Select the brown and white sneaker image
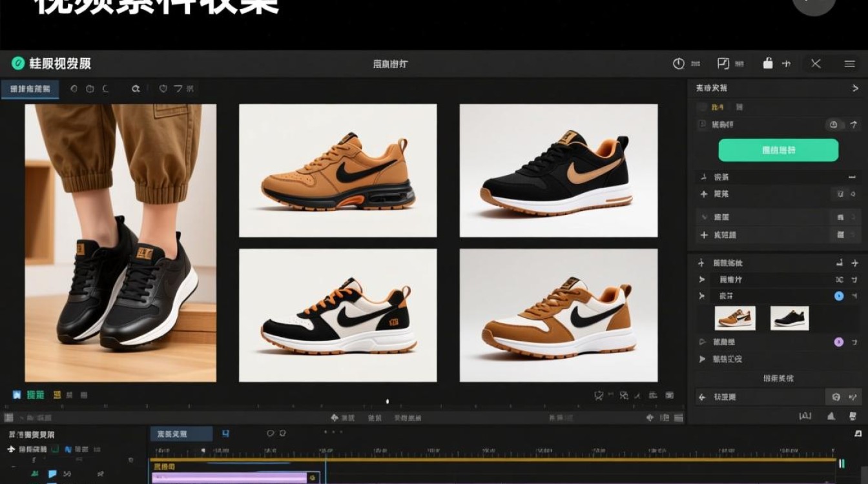 pyautogui.click(x=559, y=316)
